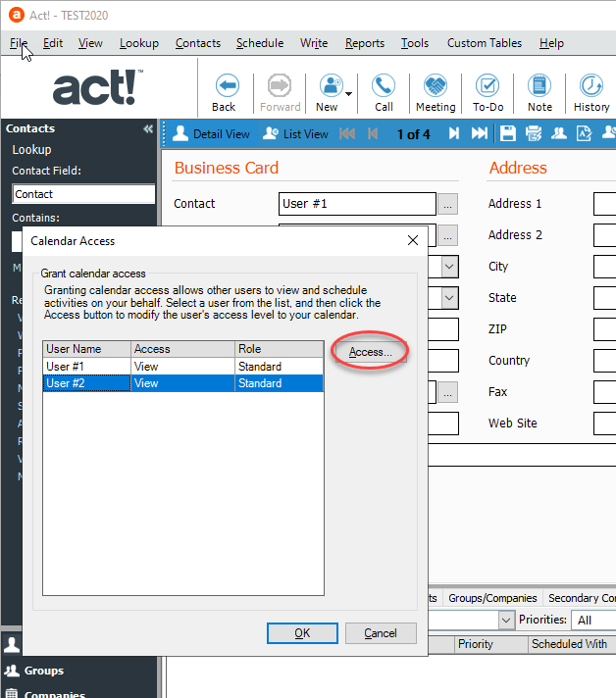
Task: Open the View menu
Action: point(90,43)
